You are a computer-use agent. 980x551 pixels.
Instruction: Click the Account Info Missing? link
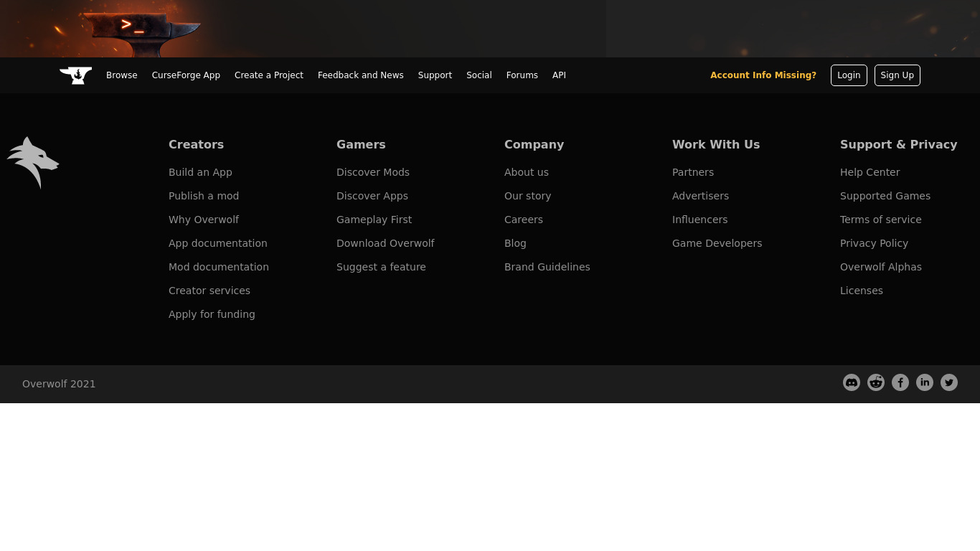click(x=763, y=75)
